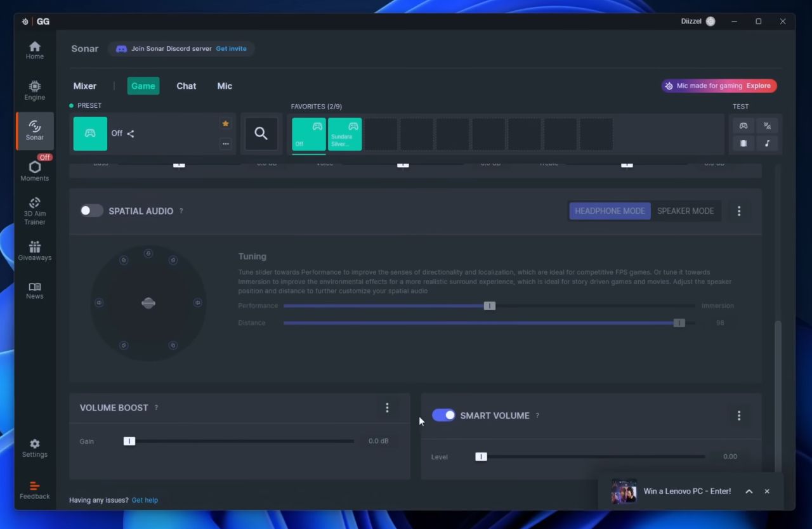Switch to the Mic tab
The width and height of the screenshot is (812, 529).
[x=225, y=86]
